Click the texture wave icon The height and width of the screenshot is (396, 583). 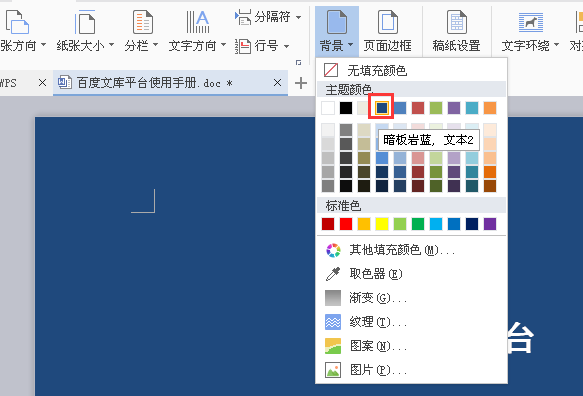tap(333, 322)
